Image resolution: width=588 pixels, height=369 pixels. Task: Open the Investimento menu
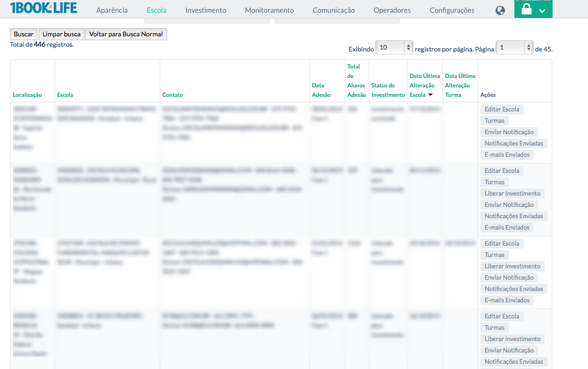205,10
